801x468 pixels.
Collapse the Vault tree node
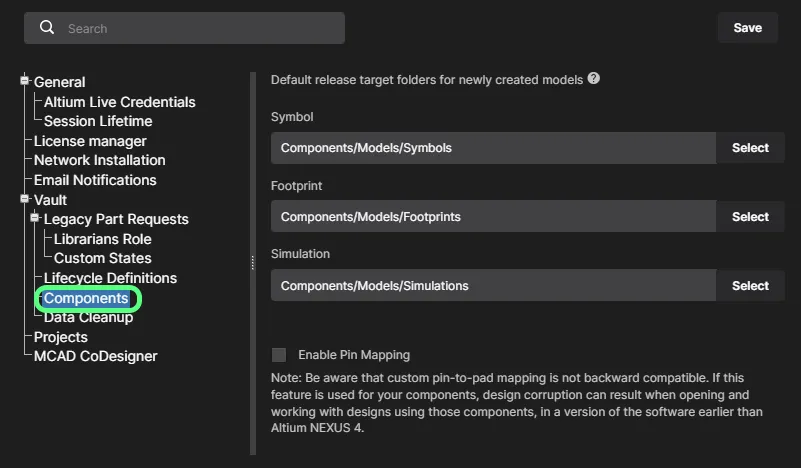[x=24, y=199]
